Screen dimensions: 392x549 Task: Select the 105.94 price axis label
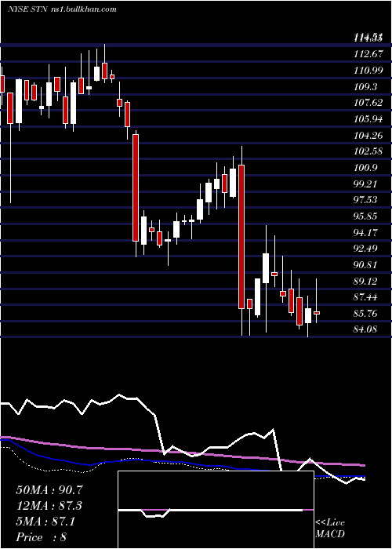368,119
